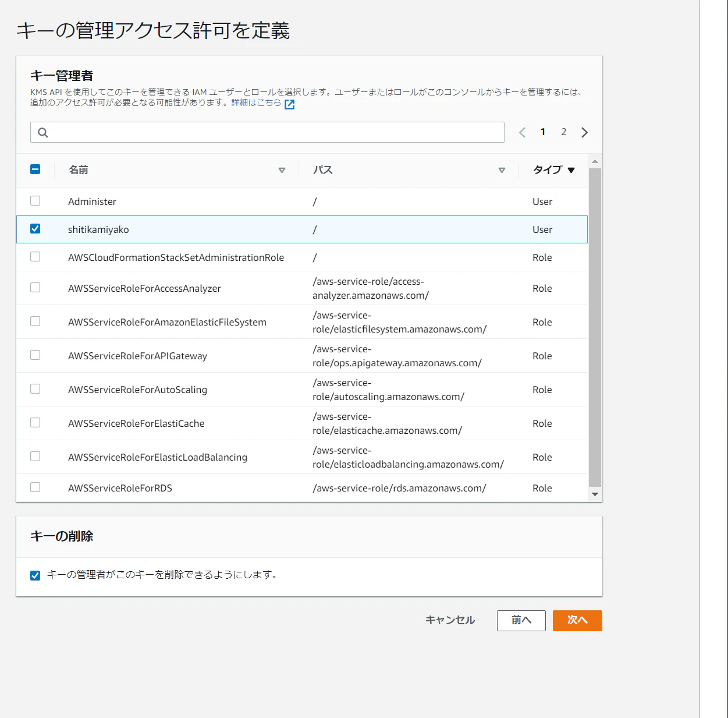Image resolution: width=728 pixels, height=718 pixels.
Task: Select the Administer name cell
Action: pyautogui.click(x=92, y=201)
